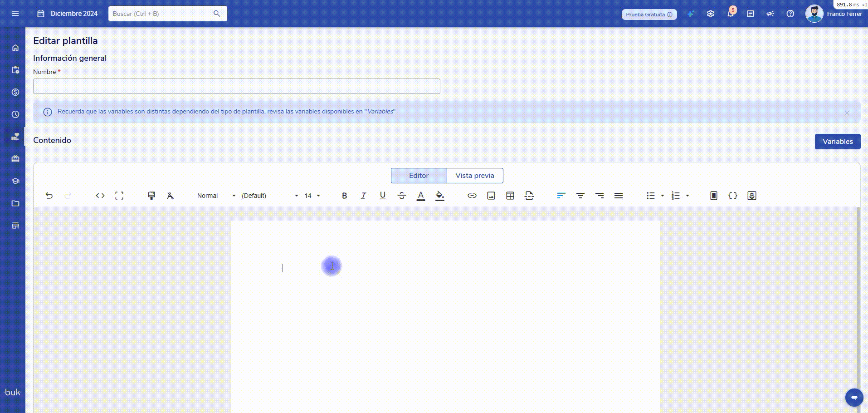Toggle underline formatting
This screenshot has height=413, width=868.
383,196
